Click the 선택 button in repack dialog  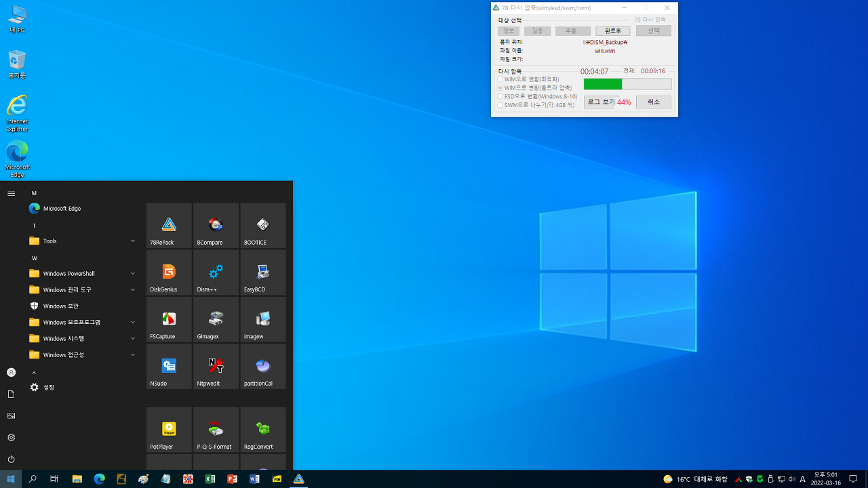pos(654,30)
